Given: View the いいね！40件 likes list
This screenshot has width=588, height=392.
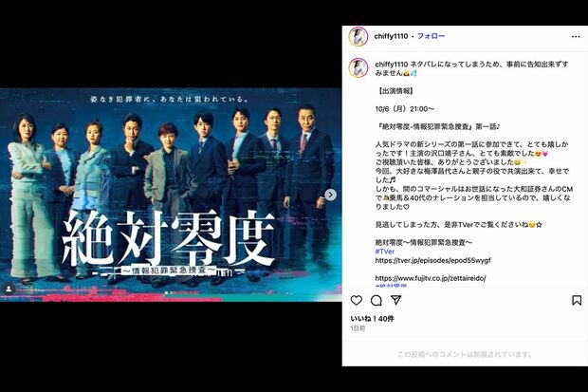Looking at the screenshot, I should point(372,318).
